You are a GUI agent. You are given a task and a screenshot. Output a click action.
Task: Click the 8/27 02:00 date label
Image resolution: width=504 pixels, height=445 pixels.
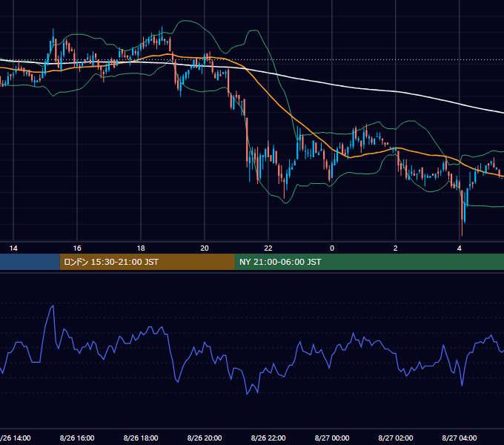point(396,438)
